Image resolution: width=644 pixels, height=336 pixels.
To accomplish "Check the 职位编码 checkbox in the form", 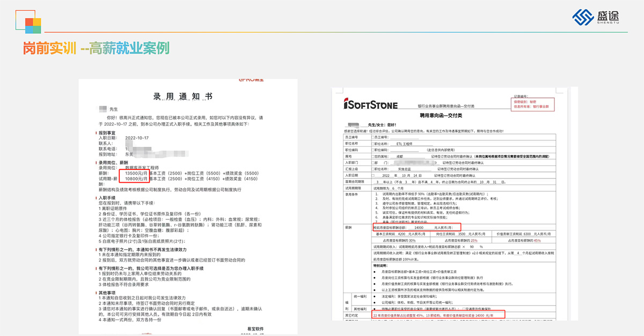I will coord(374,150).
